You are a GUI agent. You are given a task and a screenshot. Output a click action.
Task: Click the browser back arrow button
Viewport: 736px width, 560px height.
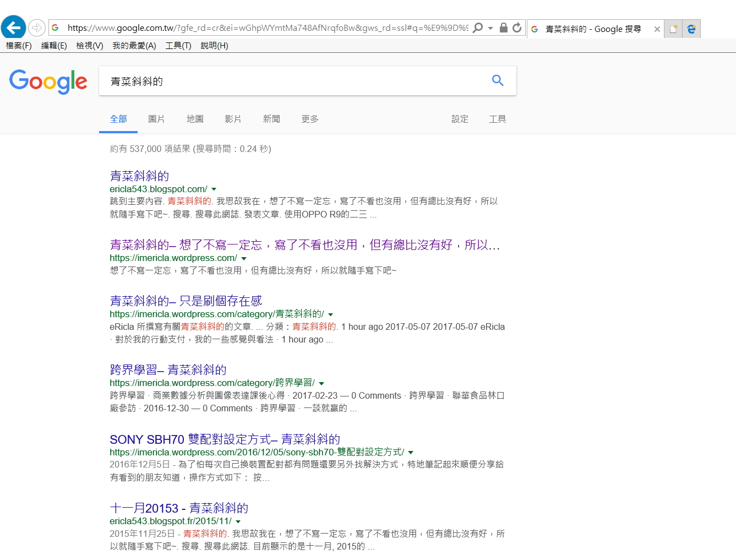click(14, 27)
